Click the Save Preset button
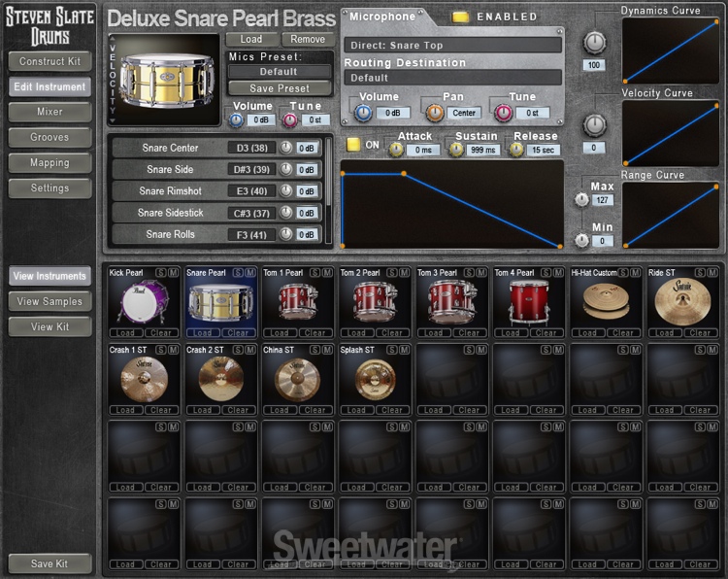 click(x=279, y=88)
